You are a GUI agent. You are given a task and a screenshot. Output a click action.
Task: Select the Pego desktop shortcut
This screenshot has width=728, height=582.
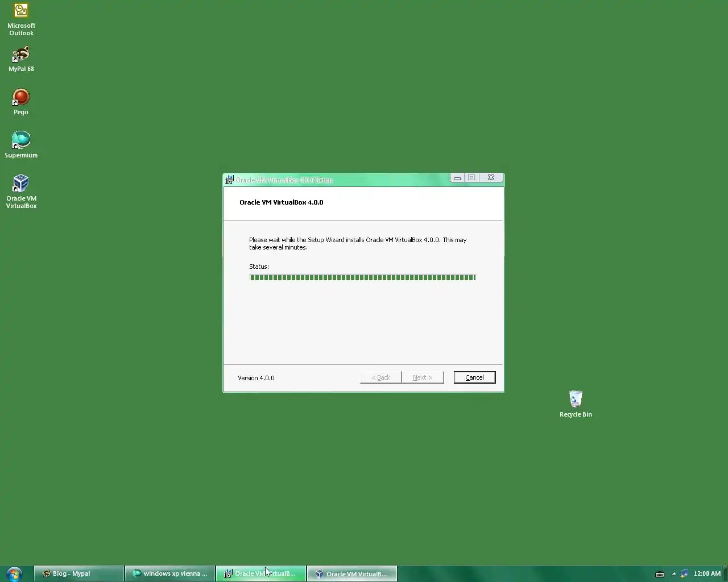(21, 102)
